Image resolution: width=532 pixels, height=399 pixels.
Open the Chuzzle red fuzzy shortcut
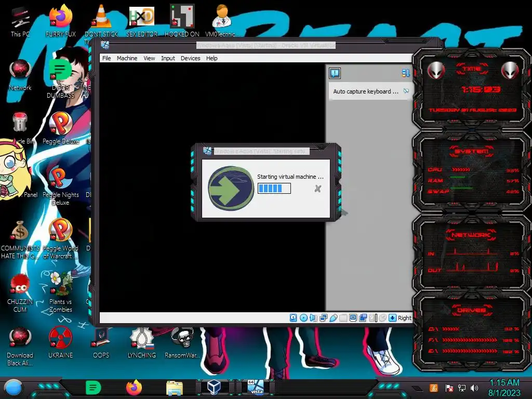(x=20, y=292)
